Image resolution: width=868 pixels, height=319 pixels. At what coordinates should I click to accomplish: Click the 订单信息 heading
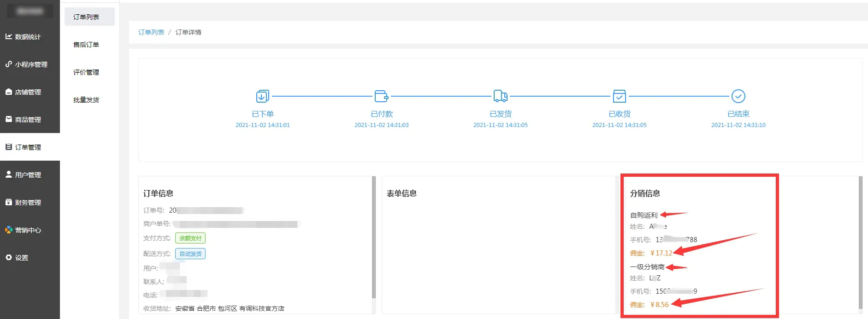pyautogui.click(x=158, y=193)
